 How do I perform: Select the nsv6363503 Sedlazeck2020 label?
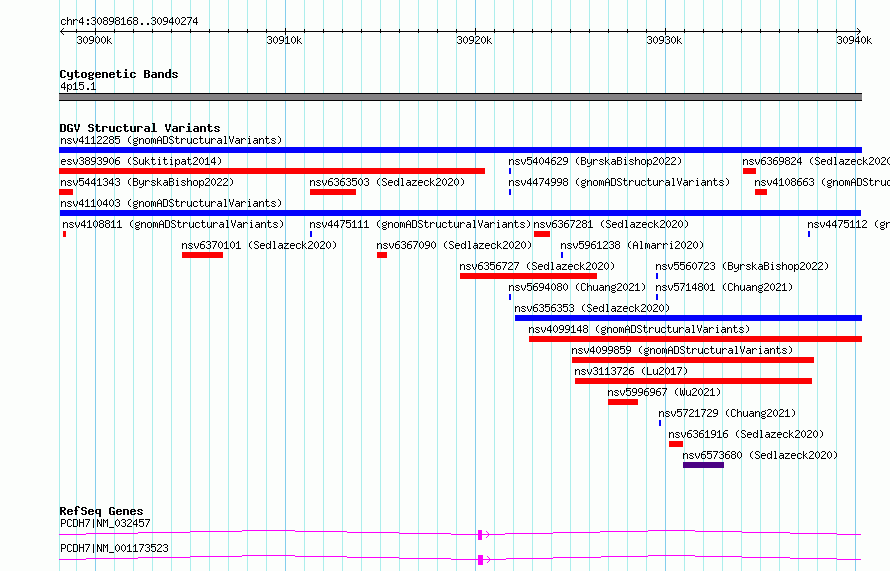click(x=387, y=182)
